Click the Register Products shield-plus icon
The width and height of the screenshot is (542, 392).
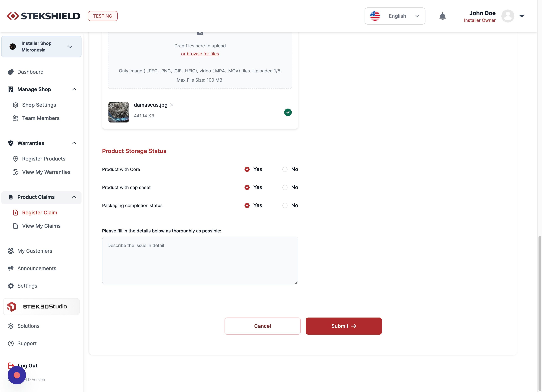tap(16, 159)
